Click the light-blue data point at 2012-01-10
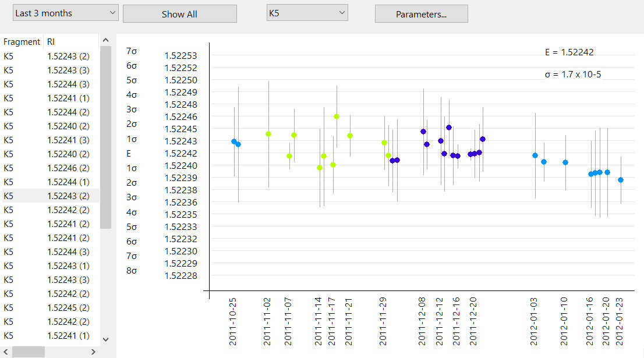Viewport: 644px width, 358px height. tap(565, 162)
